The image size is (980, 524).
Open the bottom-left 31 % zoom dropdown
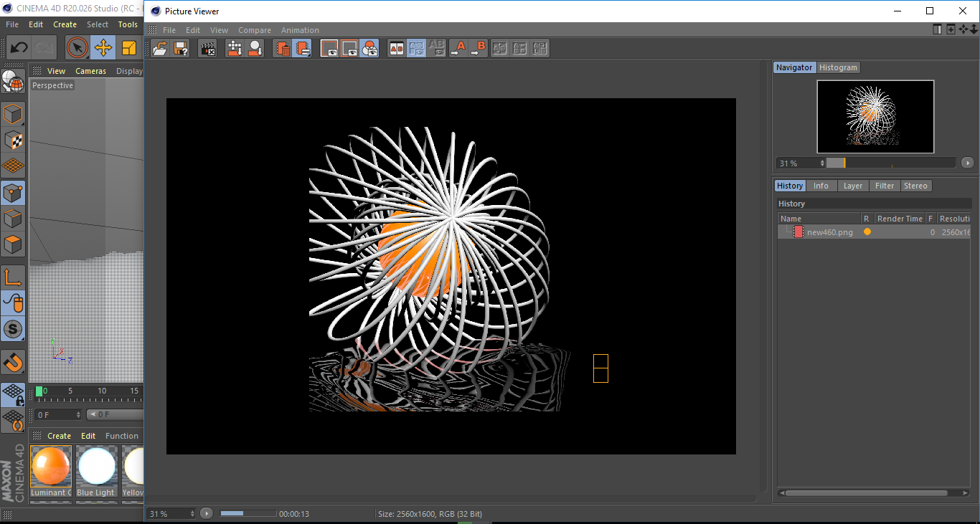[171, 514]
